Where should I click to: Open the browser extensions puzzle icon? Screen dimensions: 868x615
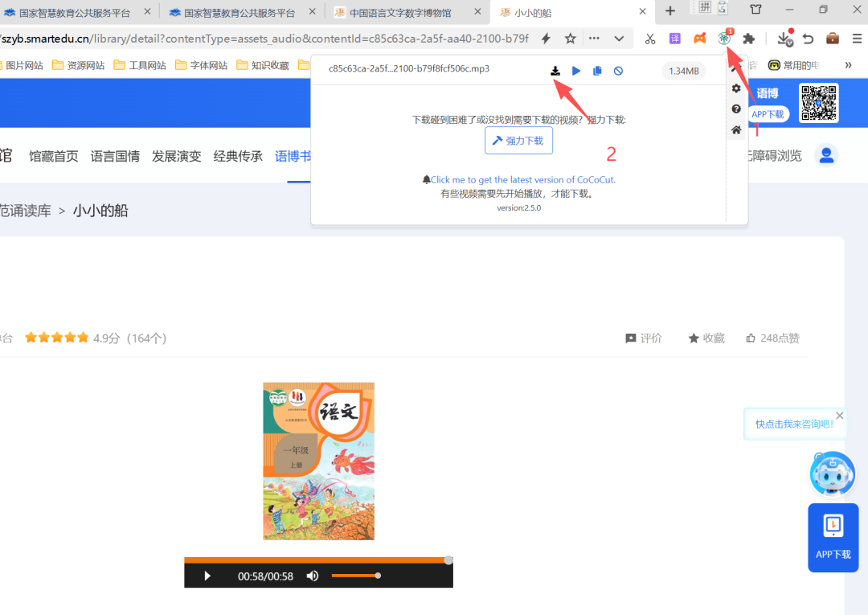[748, 38]
